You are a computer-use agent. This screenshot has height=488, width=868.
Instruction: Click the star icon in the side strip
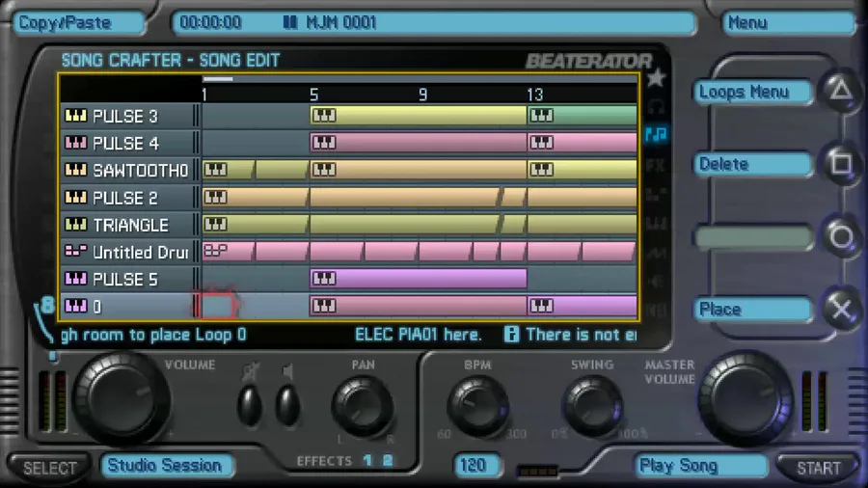click(x=656, y=78)
